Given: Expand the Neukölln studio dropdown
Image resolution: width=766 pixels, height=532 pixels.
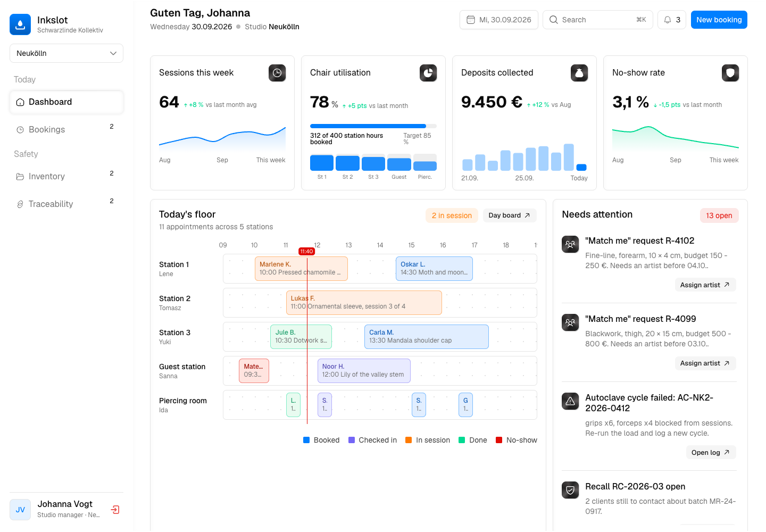Looking at the screenshot, I should pyautogui.click(x=66, y=53).
